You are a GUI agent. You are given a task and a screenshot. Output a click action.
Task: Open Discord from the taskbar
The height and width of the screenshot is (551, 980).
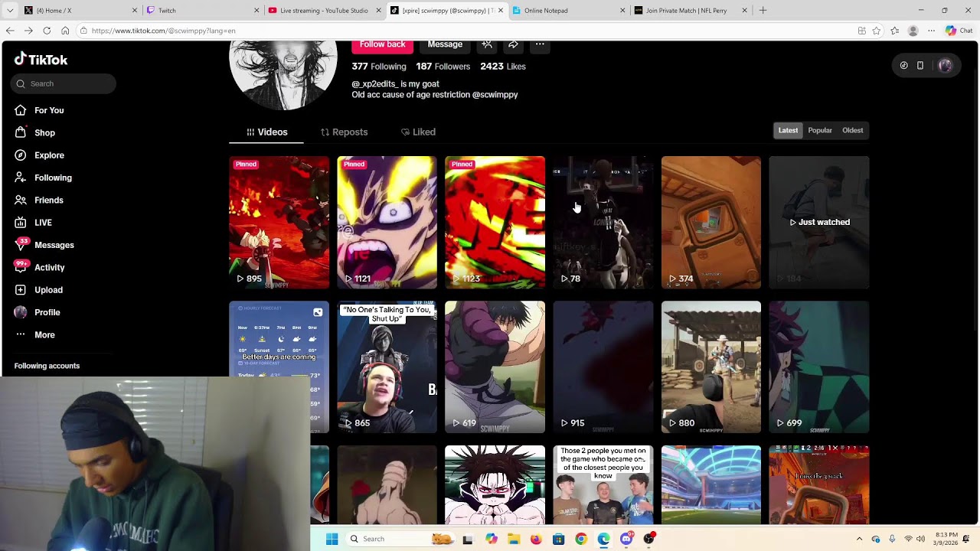[x=626, y=539]
